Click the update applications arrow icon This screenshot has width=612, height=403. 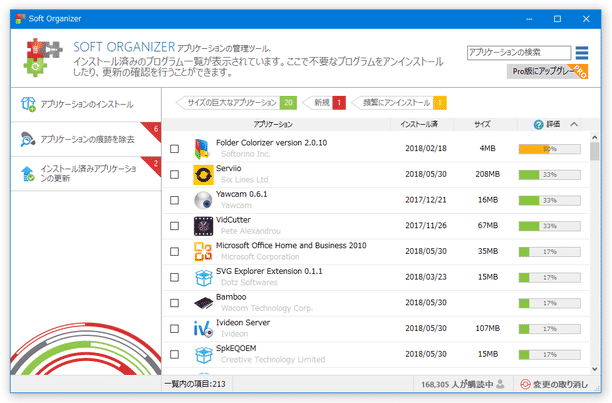tap(28, 174)
